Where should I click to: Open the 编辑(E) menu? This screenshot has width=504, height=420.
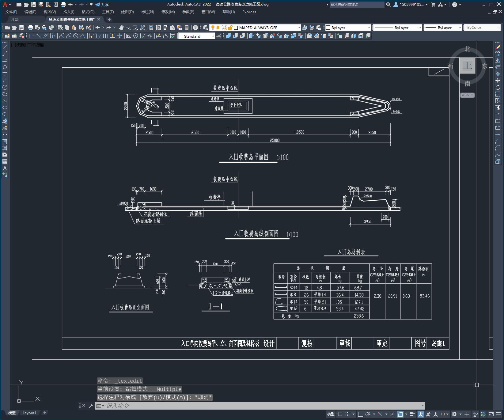click(30, 12)
